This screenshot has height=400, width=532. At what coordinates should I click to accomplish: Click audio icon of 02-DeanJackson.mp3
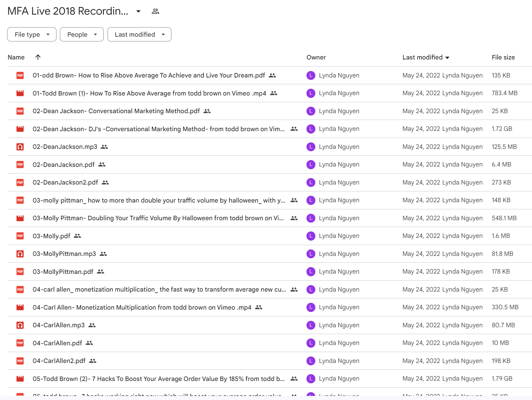(x=20, y=147)
